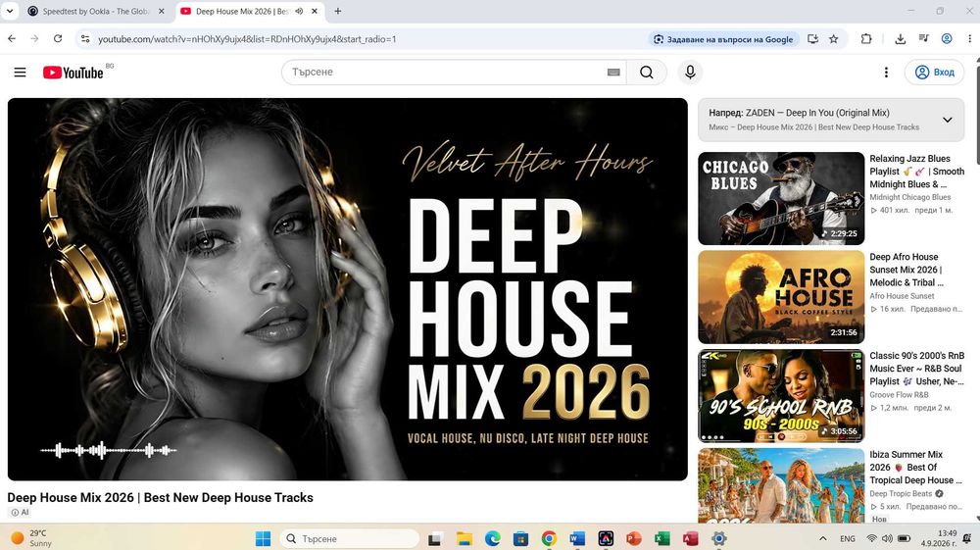Click the main Deep House Mix video player

click(x=348, y=289)
